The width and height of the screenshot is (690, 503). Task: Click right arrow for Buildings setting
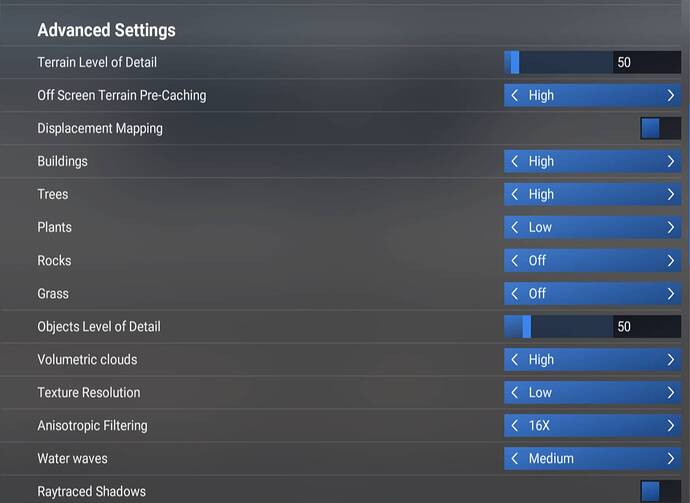tap(670, 161)
